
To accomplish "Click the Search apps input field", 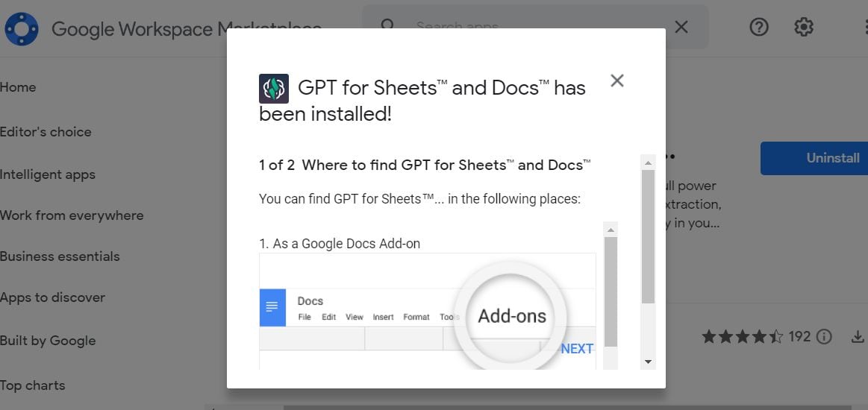I will (537, 27).
